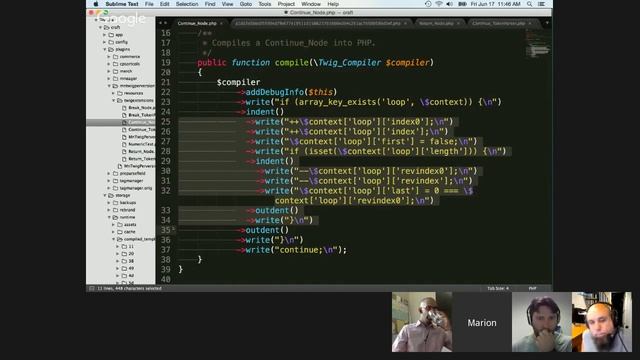
Task: Collapse the craft folder in sidebar
Action: click(100, 27)
